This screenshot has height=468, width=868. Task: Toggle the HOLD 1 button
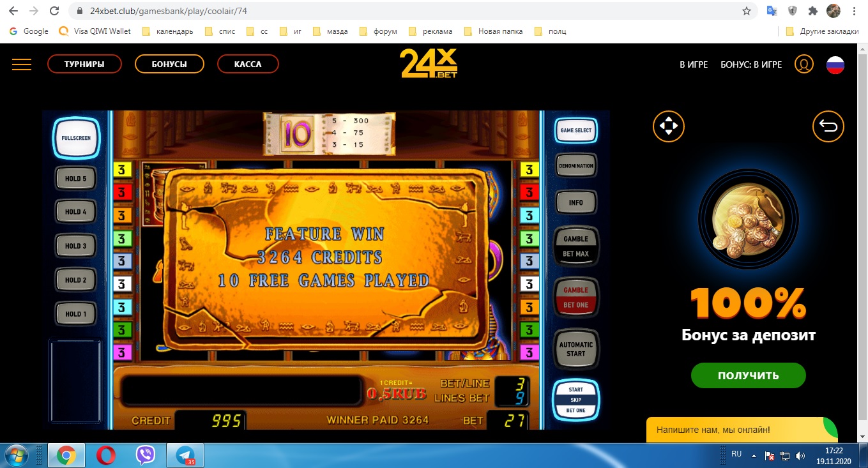pyautogui.click(x=75, y=313)
